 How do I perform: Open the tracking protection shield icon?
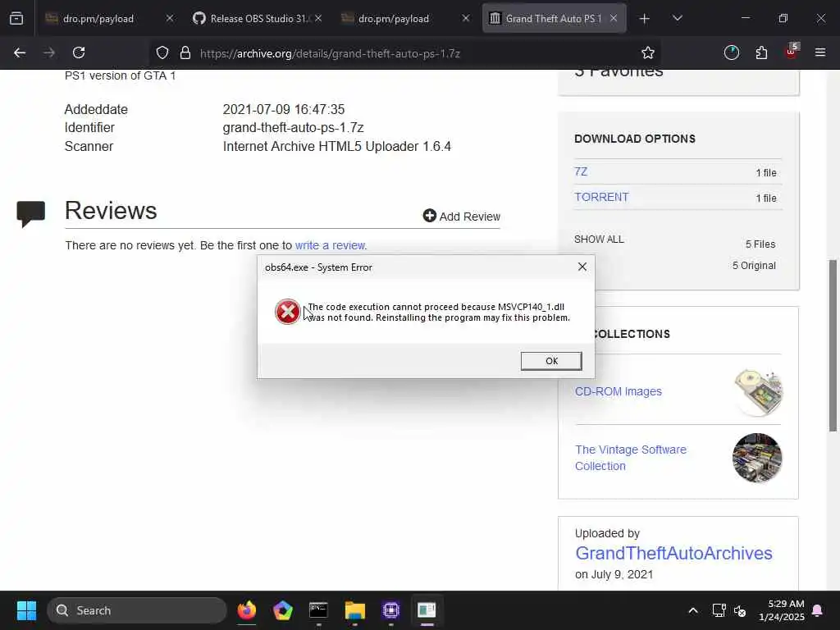(162, 52)
